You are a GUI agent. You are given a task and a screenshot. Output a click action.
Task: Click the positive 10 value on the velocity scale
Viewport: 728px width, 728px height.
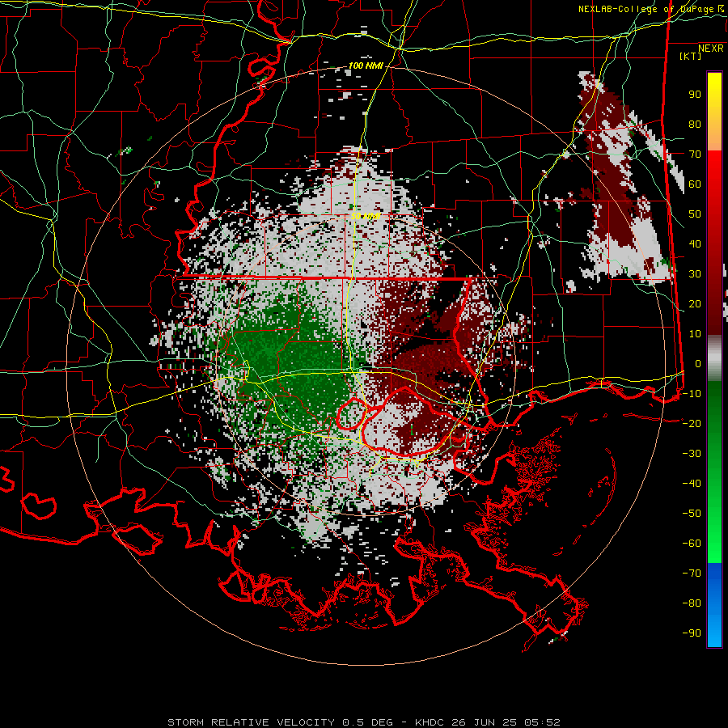point(695,334)
